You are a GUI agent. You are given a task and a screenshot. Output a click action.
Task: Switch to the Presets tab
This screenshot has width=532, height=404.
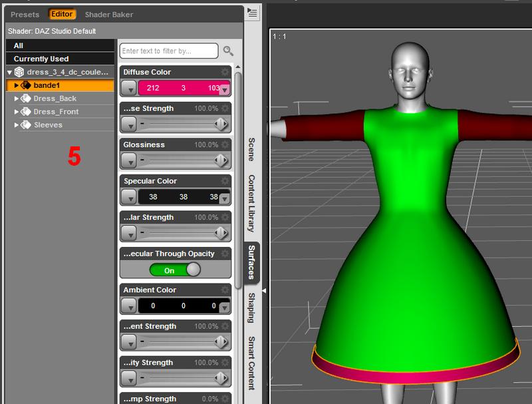(25, 15)
